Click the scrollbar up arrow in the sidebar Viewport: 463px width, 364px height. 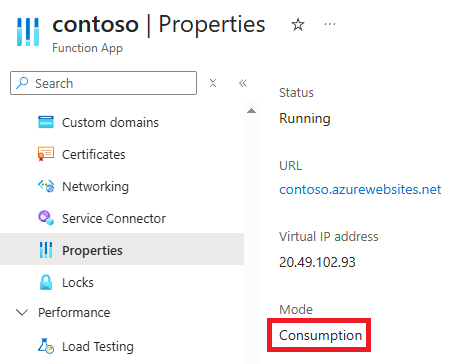(252, 111)
